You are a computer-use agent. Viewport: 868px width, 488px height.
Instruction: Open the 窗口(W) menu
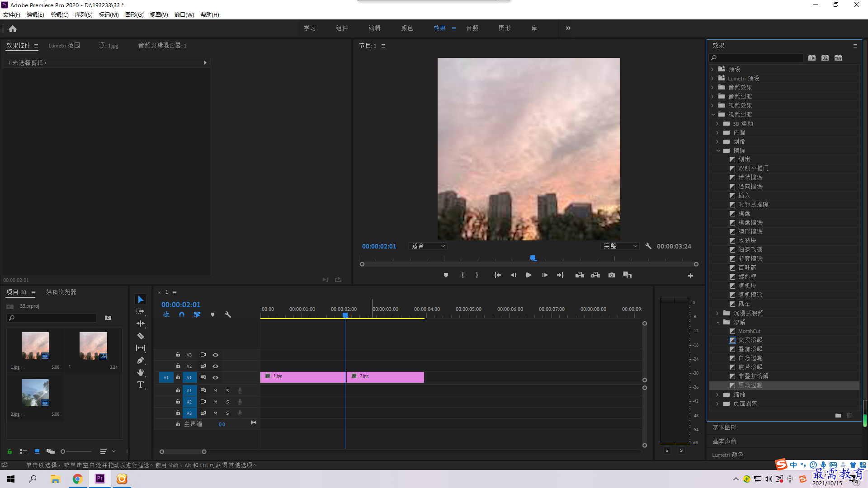click(184, 15)
